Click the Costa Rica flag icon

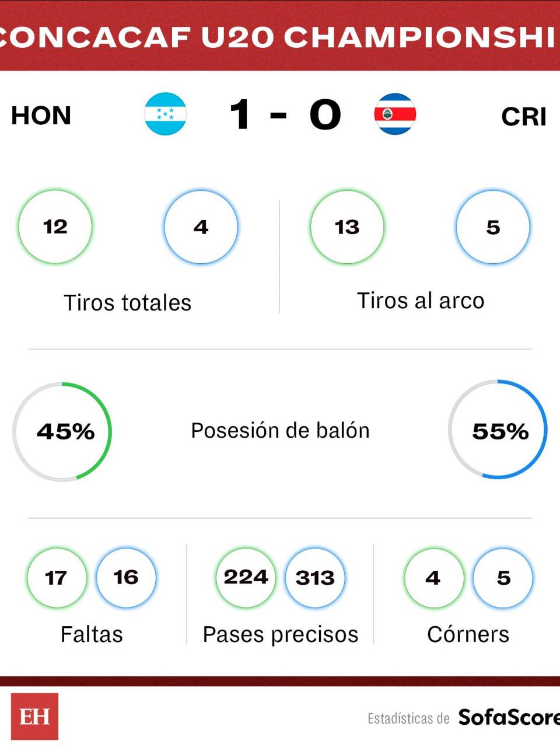pos(395,114)
